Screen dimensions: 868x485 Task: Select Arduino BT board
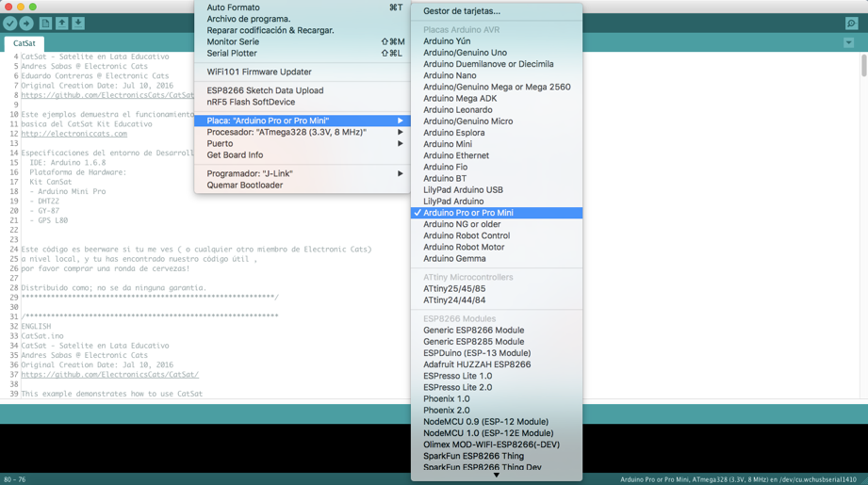click(497, 179)
